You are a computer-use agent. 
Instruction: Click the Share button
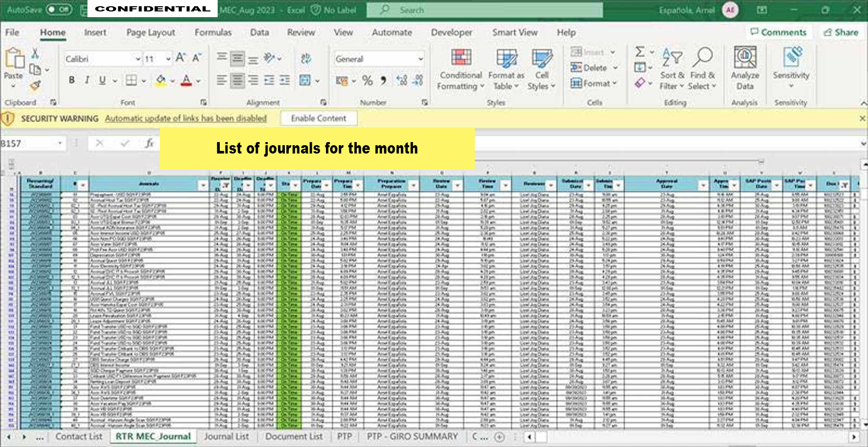(x=841, y=32)
